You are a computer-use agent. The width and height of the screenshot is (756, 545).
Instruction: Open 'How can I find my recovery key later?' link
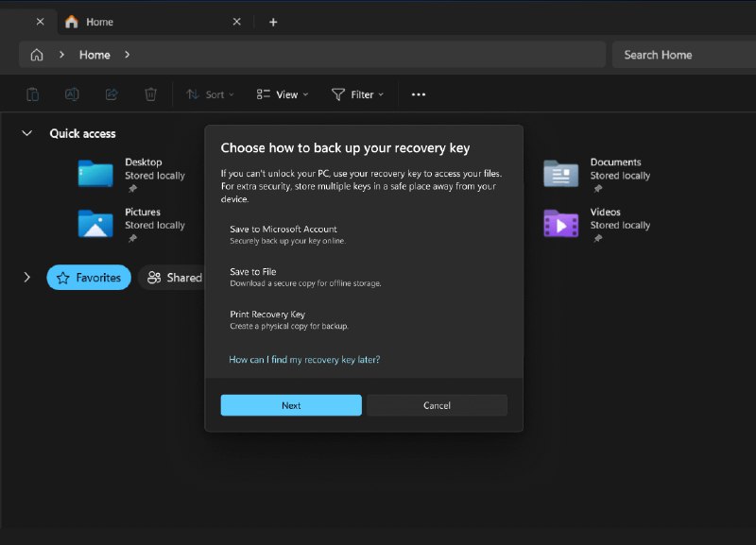pos(304,360)
